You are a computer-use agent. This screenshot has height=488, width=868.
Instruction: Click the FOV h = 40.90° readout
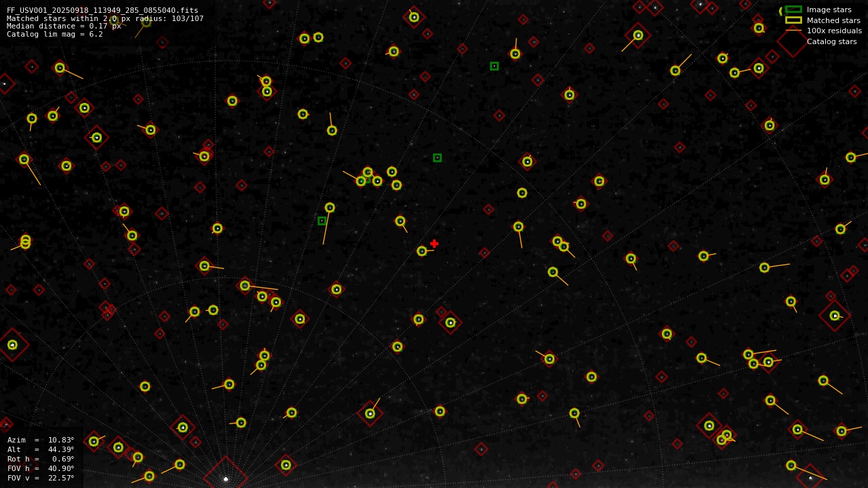(41, 468)
